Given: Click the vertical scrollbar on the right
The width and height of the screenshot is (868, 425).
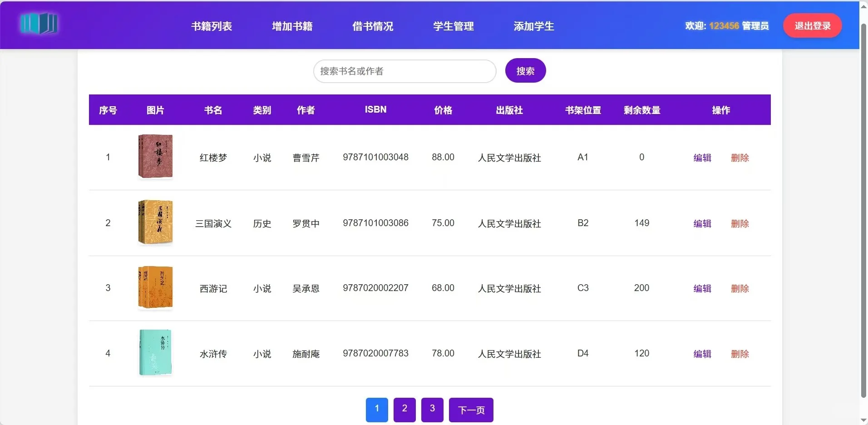Looking at the screenshot, I should tap(863, 204).
